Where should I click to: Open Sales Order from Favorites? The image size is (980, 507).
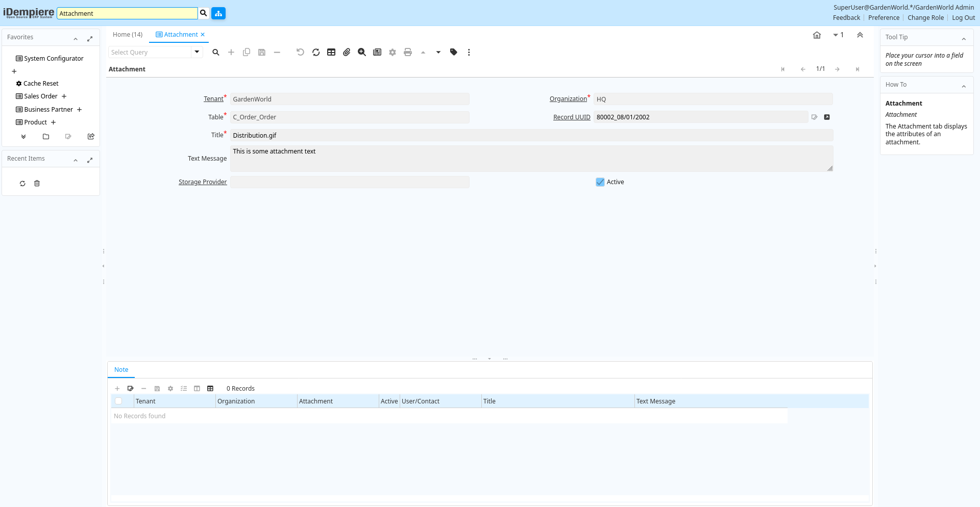tap(41, 96)
